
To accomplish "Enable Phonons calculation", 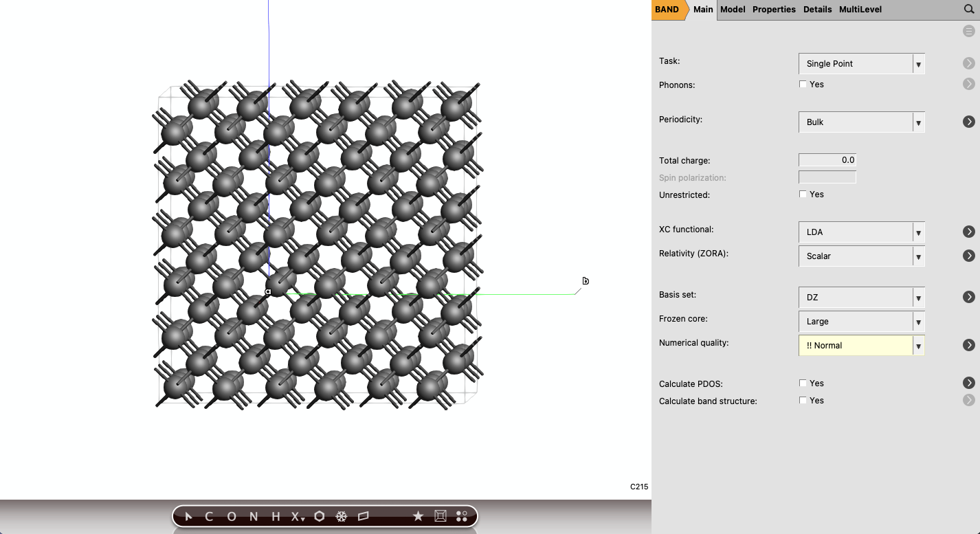I will (803, 84).
